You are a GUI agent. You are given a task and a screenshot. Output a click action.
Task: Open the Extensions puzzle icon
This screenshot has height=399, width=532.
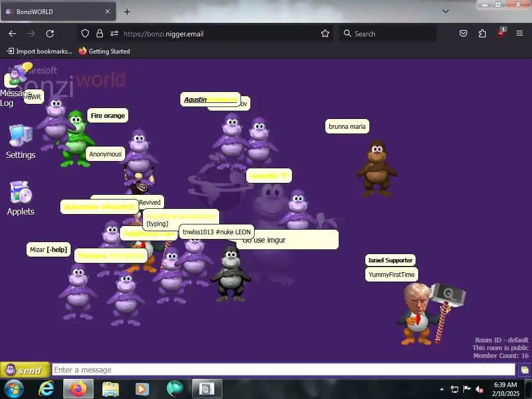point(482,34)
